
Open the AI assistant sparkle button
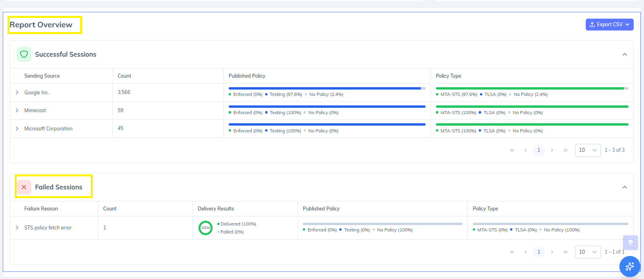coord(630,266)
